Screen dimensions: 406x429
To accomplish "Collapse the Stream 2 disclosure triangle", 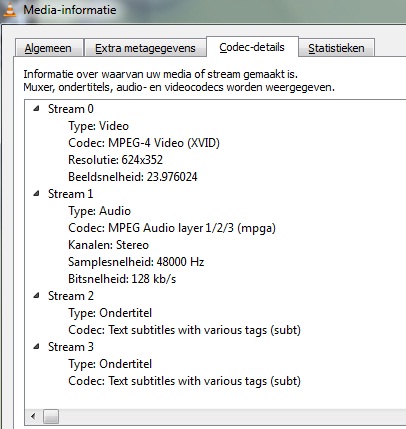I will click(36, 296).
